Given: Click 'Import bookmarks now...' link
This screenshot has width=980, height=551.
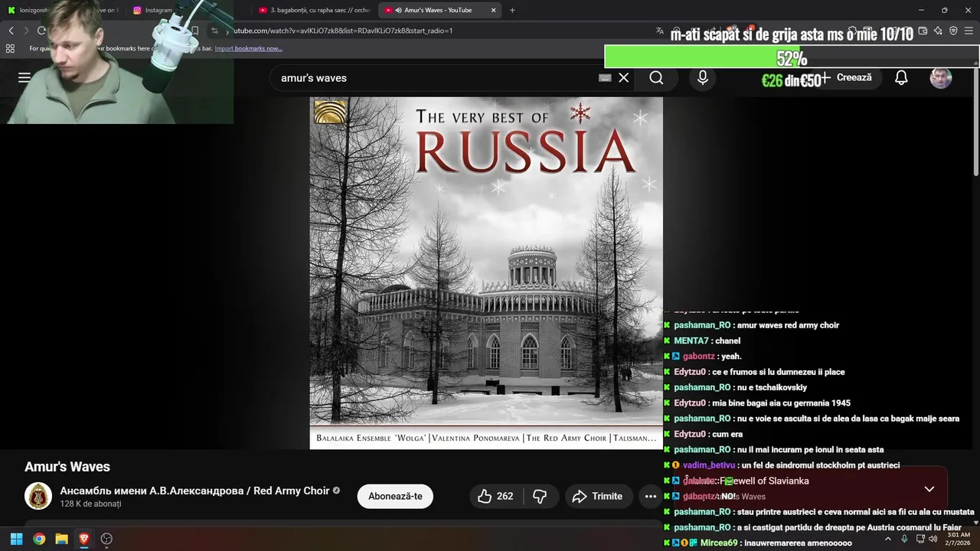Looking at the screenshot, I should (248, 48).
